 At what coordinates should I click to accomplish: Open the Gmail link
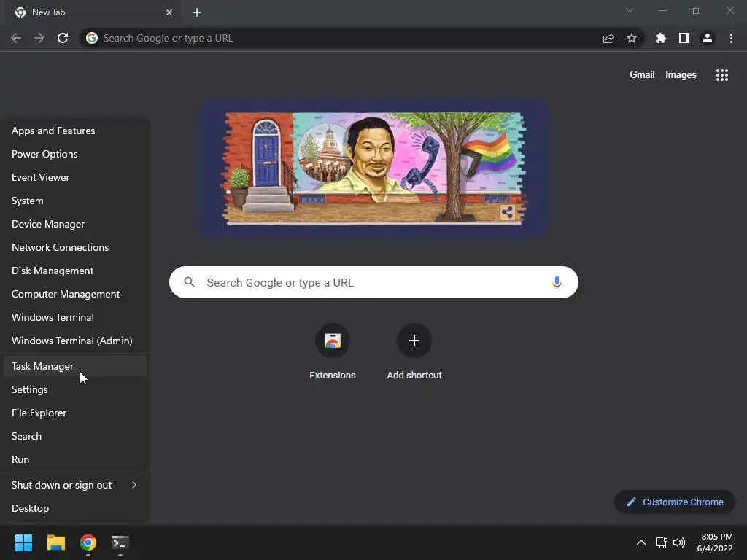pos(642,75)
